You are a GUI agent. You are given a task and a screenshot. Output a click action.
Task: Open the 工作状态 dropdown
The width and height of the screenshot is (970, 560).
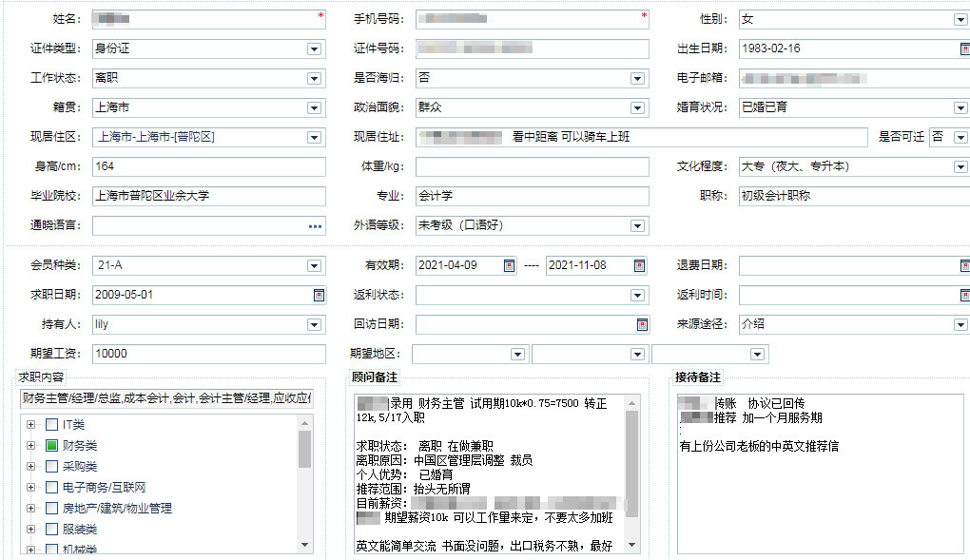tap(314, 78)
